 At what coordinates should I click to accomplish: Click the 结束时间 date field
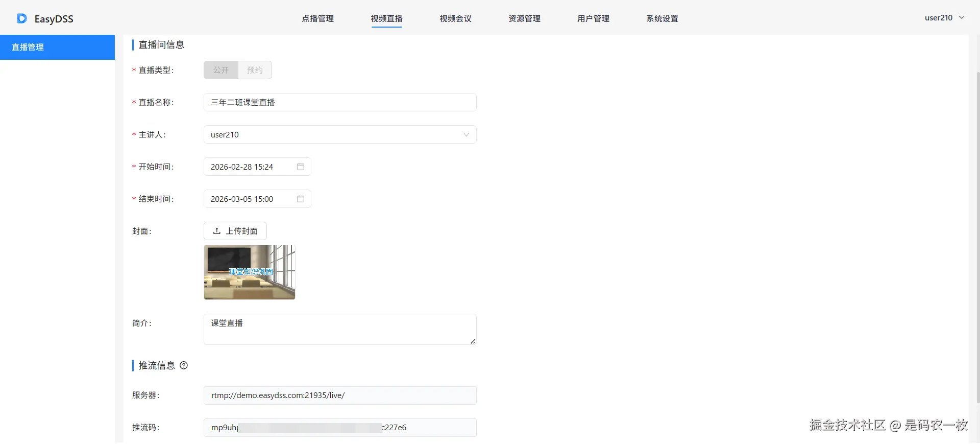(x=257, y=199)
